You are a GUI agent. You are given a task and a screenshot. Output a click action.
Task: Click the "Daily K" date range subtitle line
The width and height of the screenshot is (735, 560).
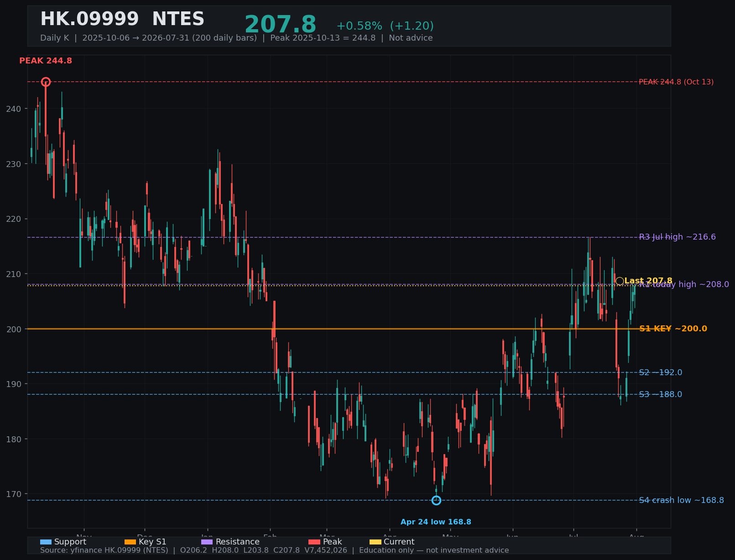(236, 38)
